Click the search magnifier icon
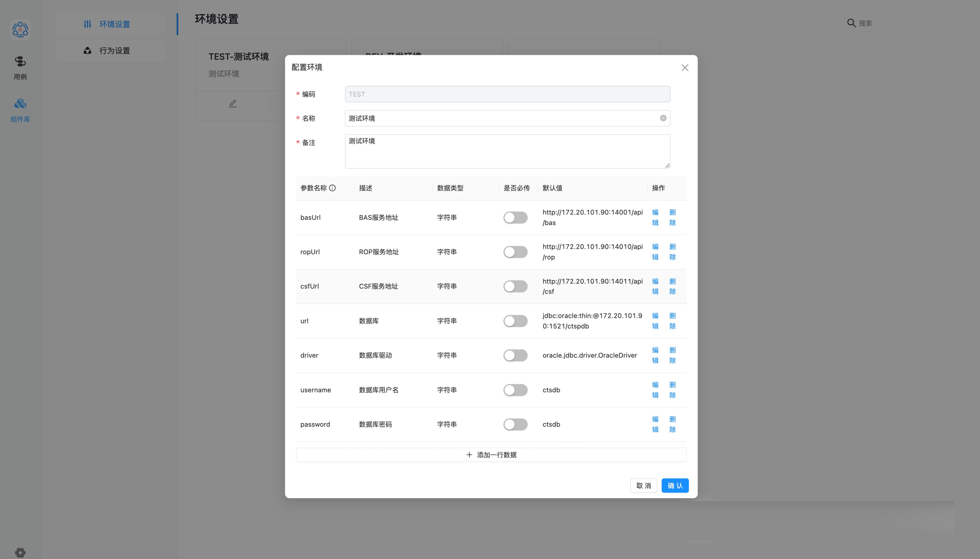The width and height of the screenshot is (980, 559). point(851,23)
